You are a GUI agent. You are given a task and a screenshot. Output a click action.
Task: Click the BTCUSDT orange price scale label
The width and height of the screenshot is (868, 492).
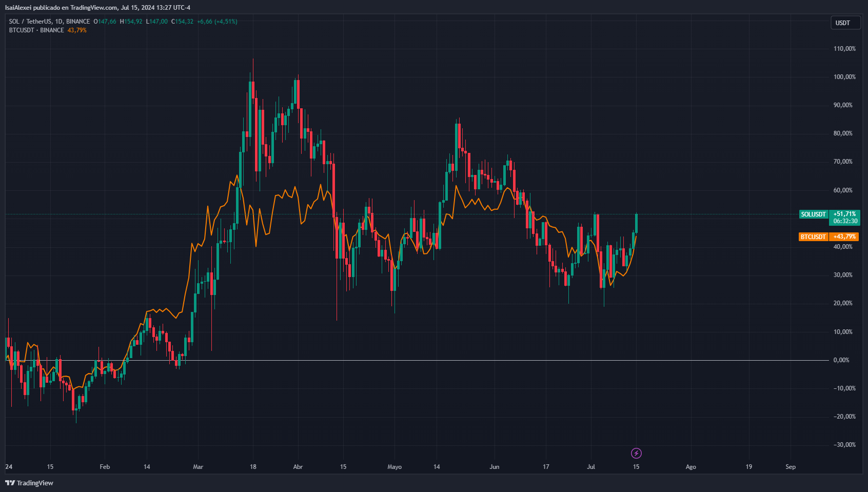click(814, 237)
